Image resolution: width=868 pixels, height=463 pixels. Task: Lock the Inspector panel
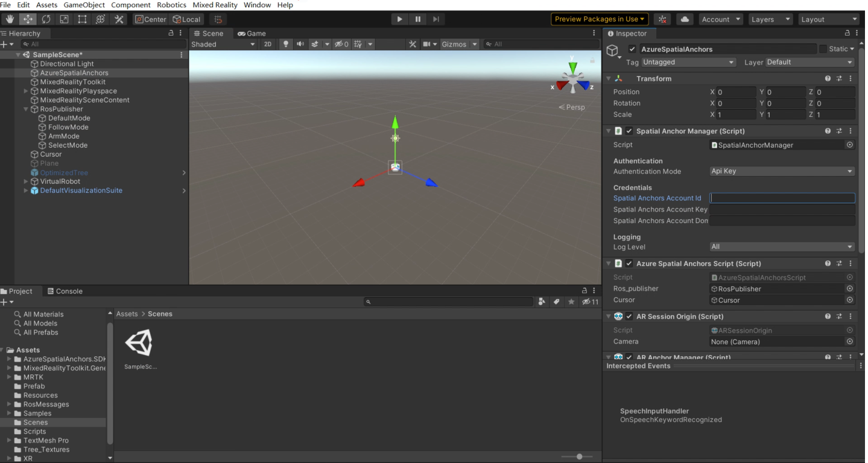tap(847, 33)
